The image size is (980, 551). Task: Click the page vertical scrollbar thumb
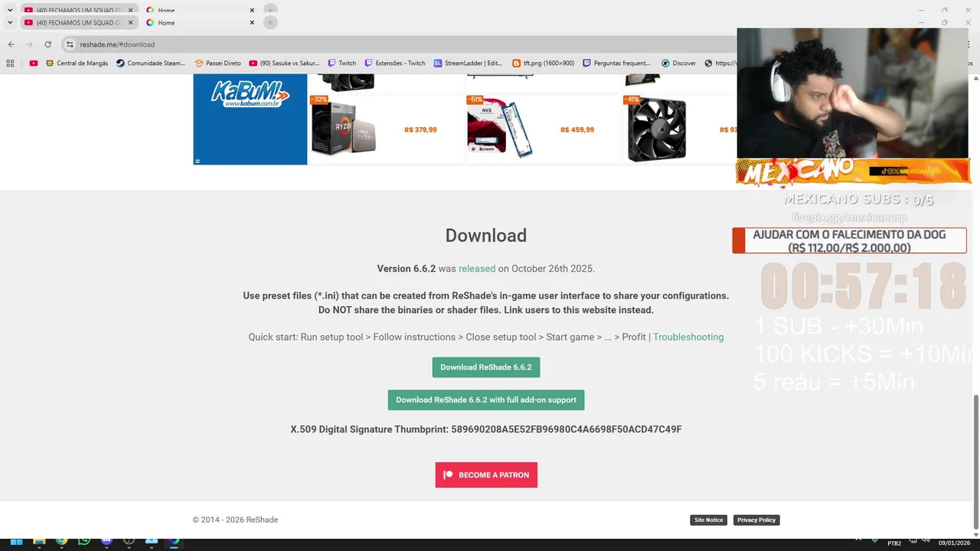click(975, 461)
